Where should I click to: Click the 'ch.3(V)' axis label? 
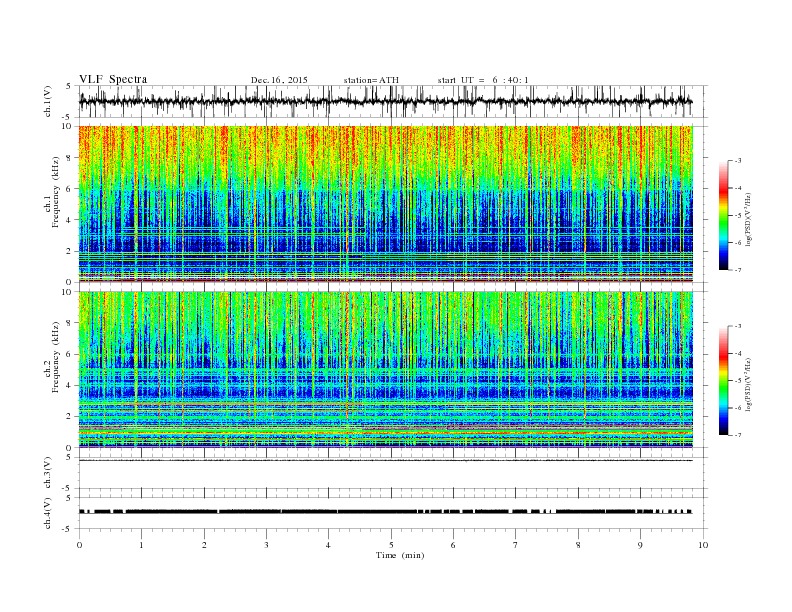pos(48,473)
